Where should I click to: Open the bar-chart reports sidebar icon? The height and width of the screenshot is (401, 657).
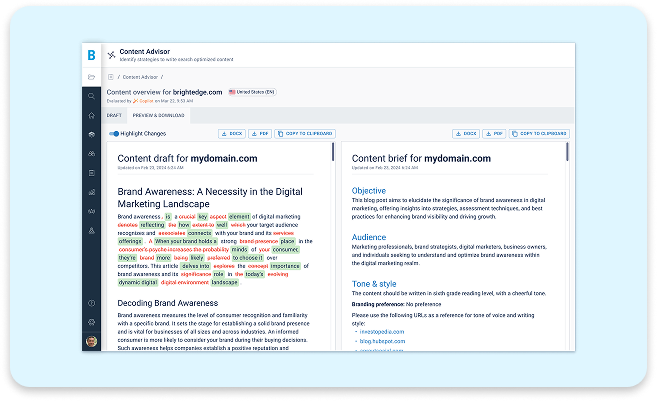(x=91, y=192)
